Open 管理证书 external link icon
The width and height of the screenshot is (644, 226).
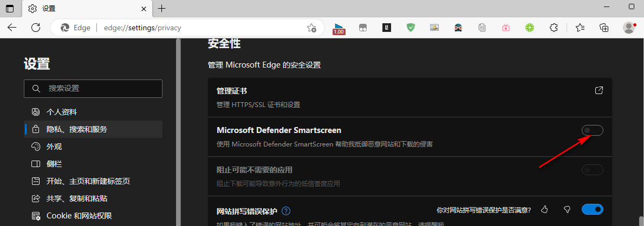[x=599, y=90]
